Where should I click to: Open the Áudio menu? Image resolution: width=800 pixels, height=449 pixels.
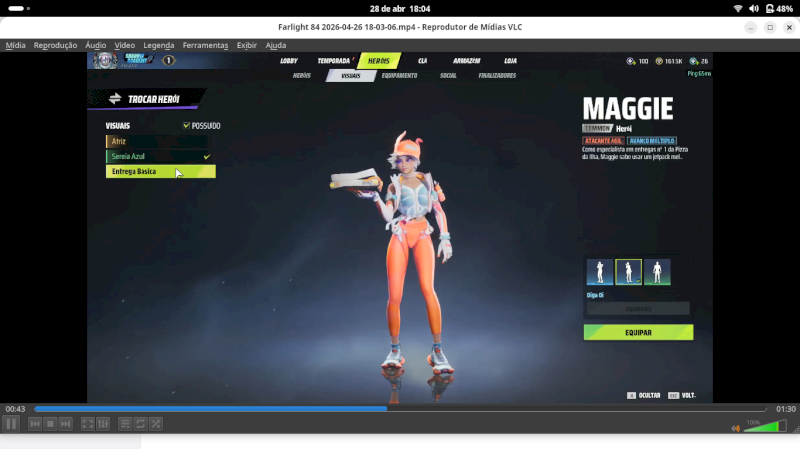coord(95,45)
